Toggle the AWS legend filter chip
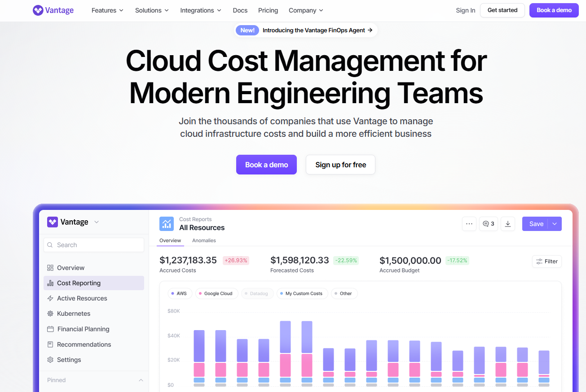Viewport: 586px width, 392px height. click(x=180, y=293)
